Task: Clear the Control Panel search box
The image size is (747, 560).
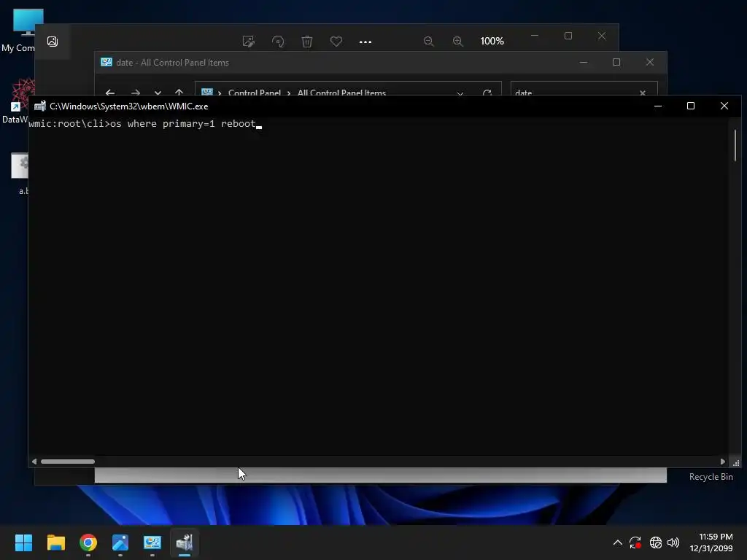Action: [x=643, y=93]
